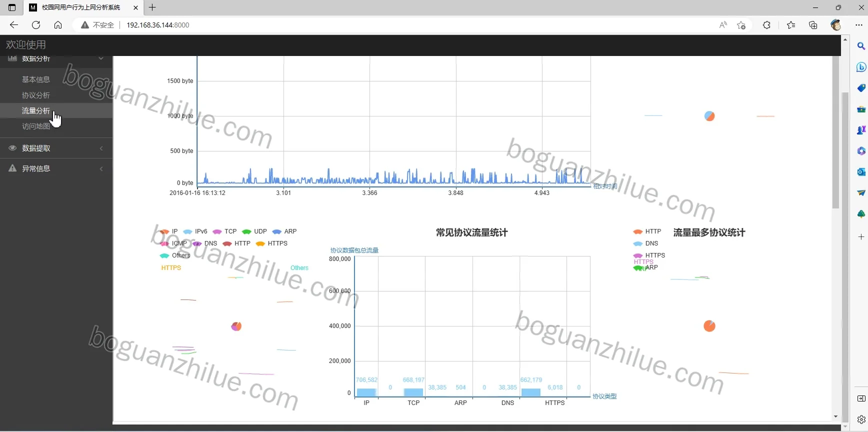Viewport: 868px width, 432px height.
Task: Open the Outlook sidebar icon
Action: (x=861, y=172)
